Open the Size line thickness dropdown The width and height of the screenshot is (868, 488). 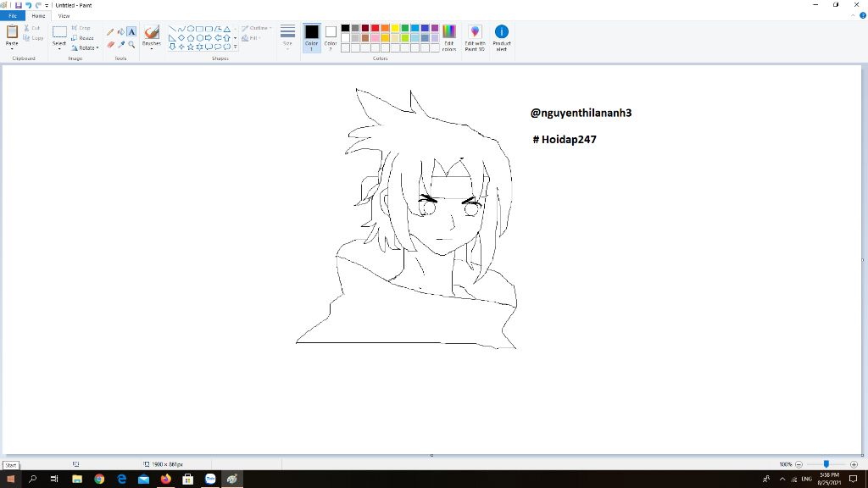287,37
